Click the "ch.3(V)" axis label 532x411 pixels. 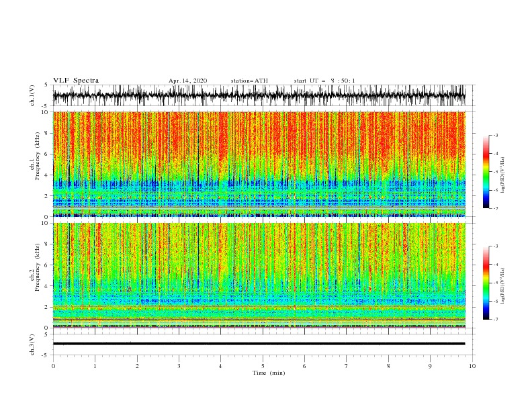point(32,345)
